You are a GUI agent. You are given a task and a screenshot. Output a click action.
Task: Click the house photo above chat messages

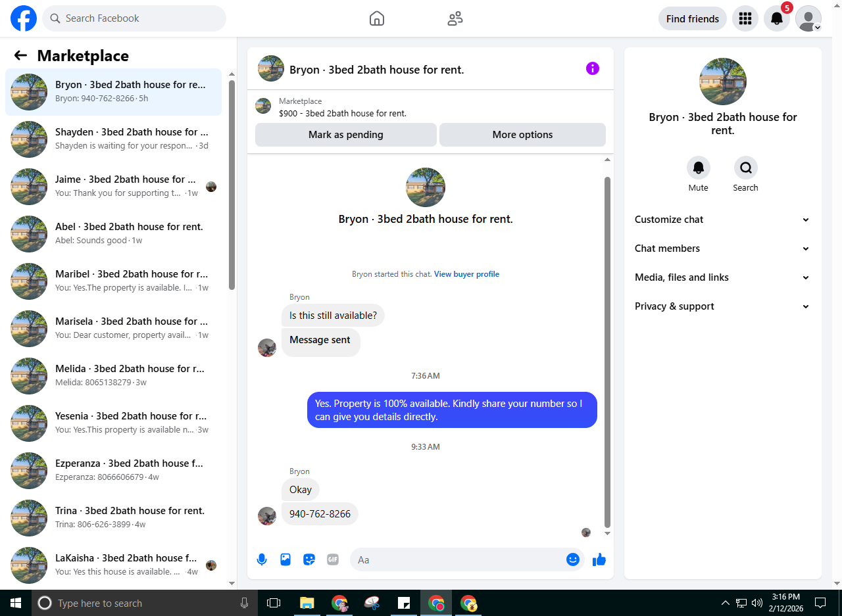click(426, 187)
